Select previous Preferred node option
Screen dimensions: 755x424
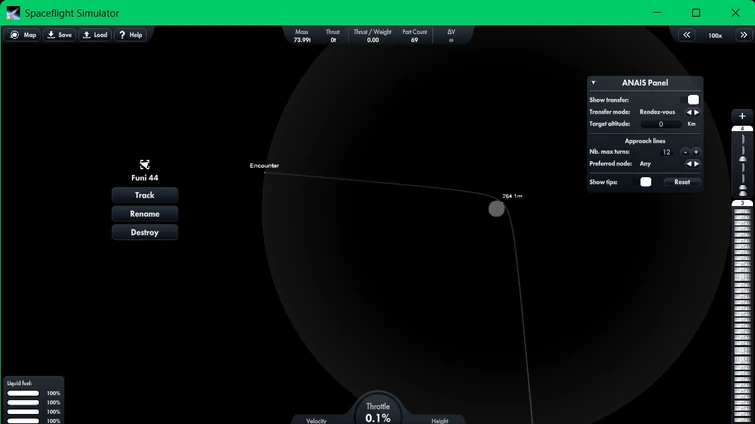[x=689, y=164]
